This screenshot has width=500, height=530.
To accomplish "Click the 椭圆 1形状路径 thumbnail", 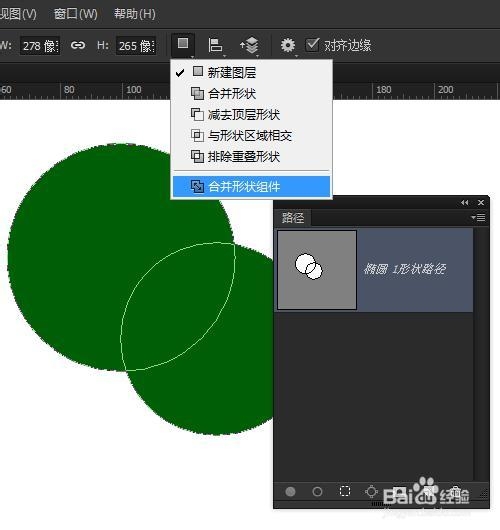I will (x=317, y=270).
